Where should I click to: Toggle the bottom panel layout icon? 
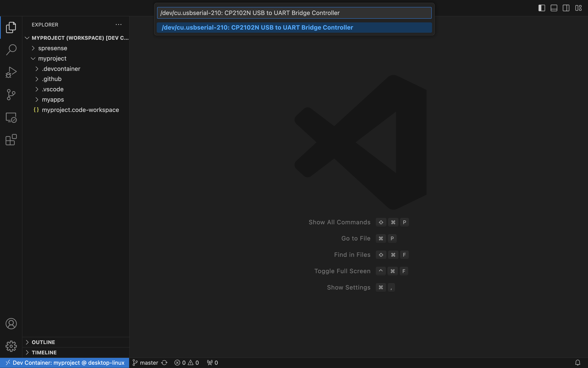pyautogui.click(x=554, y=8)
